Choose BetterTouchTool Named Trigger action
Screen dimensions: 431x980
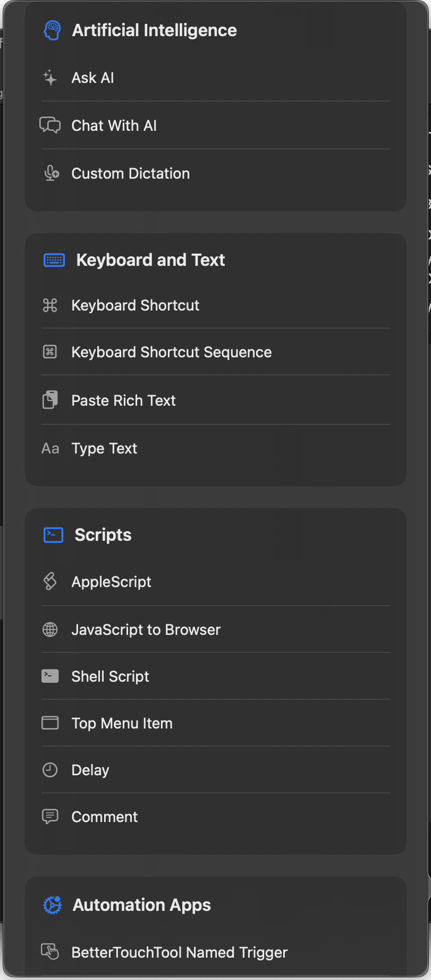179,952
